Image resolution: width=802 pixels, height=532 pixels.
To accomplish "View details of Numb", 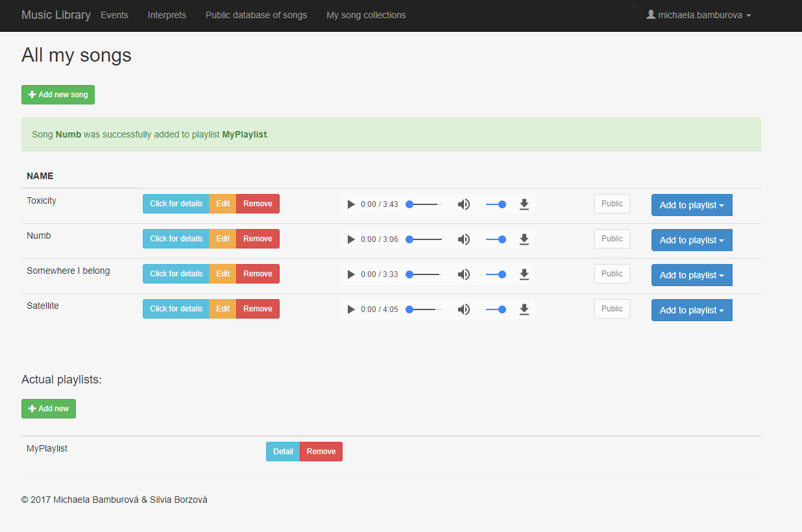I will 176,239.
